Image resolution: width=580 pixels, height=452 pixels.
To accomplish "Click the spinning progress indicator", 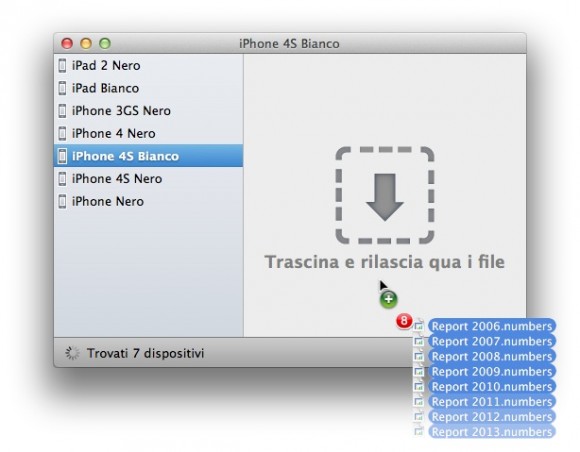I will [72, 353].
